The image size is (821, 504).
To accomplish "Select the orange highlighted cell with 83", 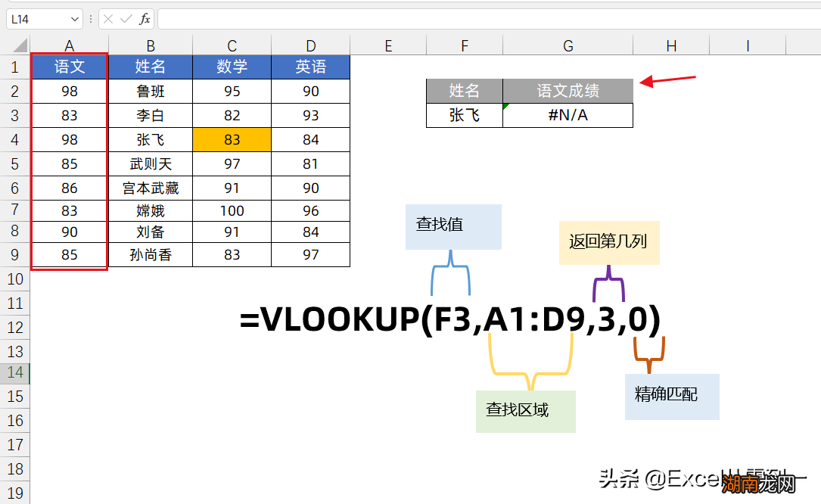I will 232,139.
